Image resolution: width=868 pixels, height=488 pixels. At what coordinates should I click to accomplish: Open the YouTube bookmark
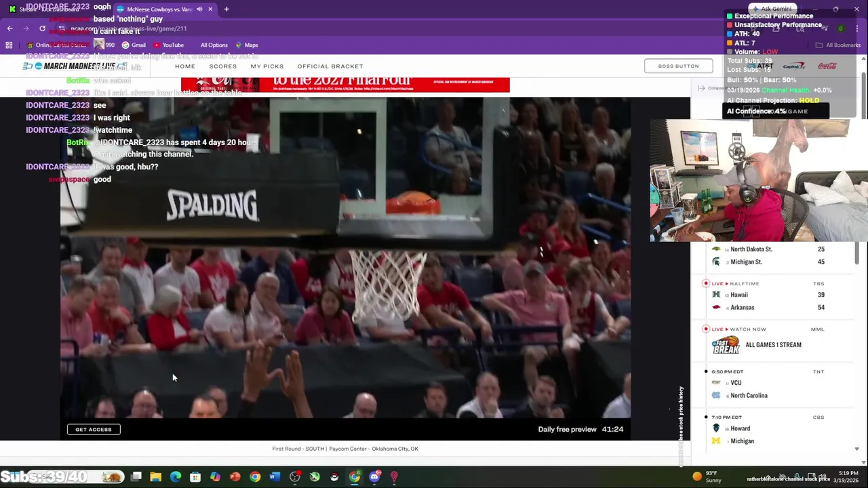pyautogui.click(x=168, y=45)
